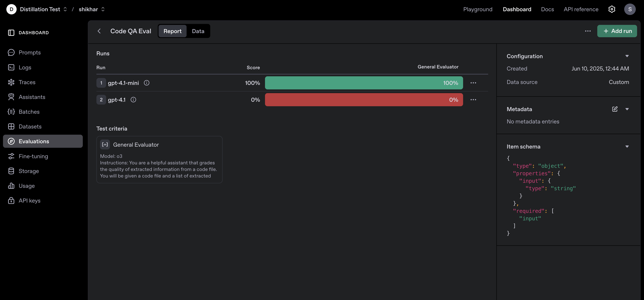
Task: Open the Batches section
Action: pyautogui.click(x=11, y=112)
